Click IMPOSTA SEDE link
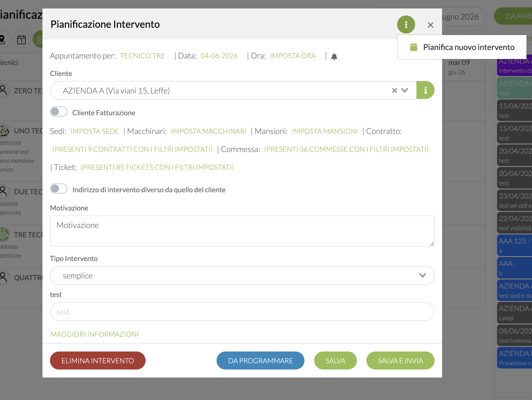This screenshot has height=400, width=532. point(95,131)
